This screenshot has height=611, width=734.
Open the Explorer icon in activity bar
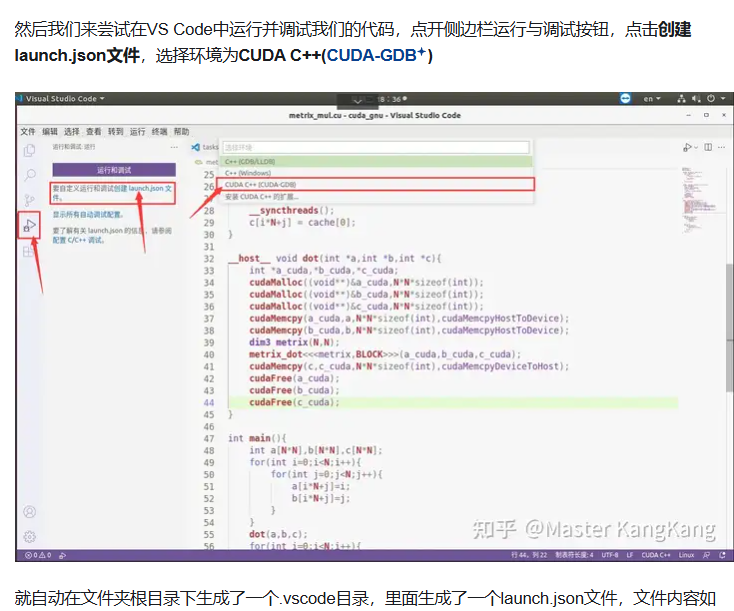[x=29, y=150]
